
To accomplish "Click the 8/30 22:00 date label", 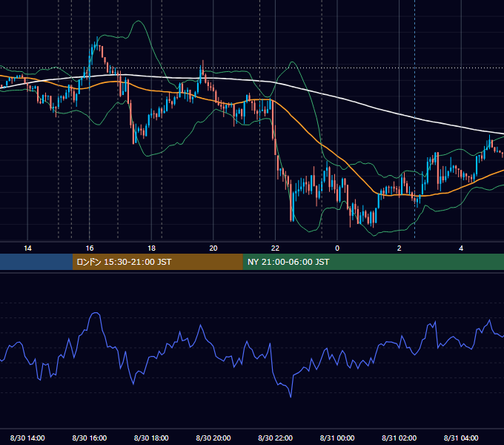I will pyautogui.click(x=275, y=438).
